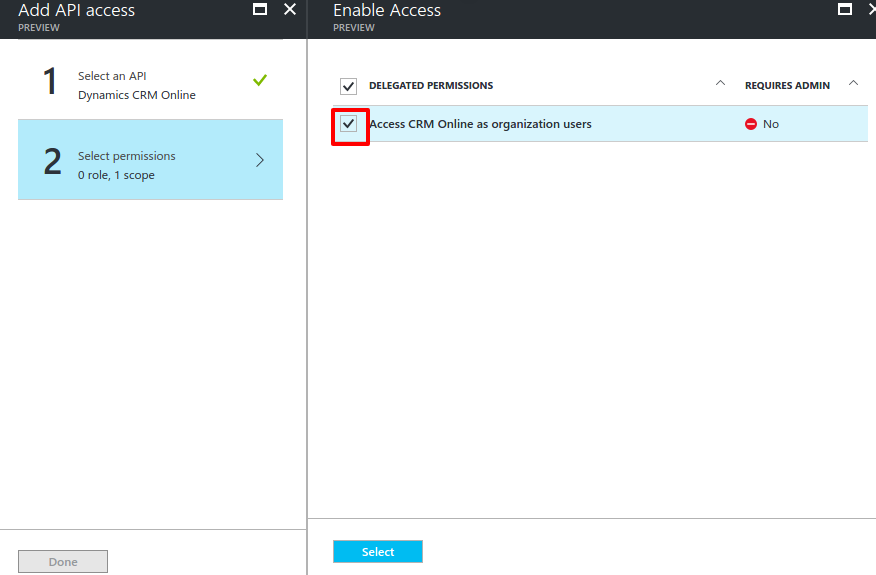Sort by Delegated Permissions column arrow

coord(721,83)
